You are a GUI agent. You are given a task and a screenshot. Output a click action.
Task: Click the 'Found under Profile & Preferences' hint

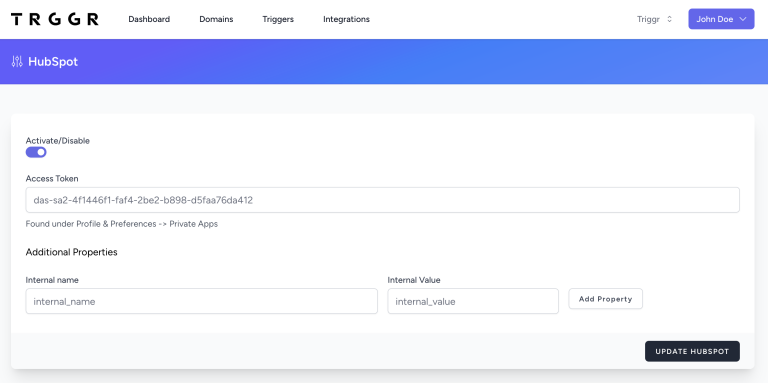point(121,224)
